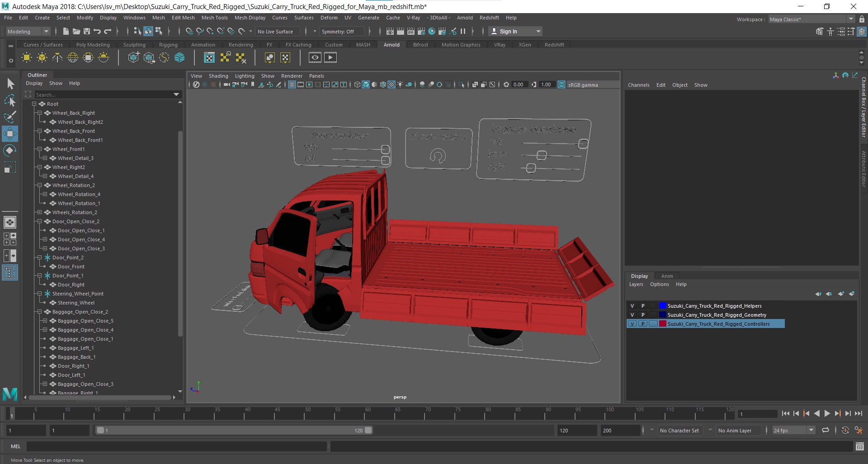The height and width of the screenshot is (464, 868).
Task: Switch to the Poly Modeling shelf tab
Action: [x=93, y=45]
